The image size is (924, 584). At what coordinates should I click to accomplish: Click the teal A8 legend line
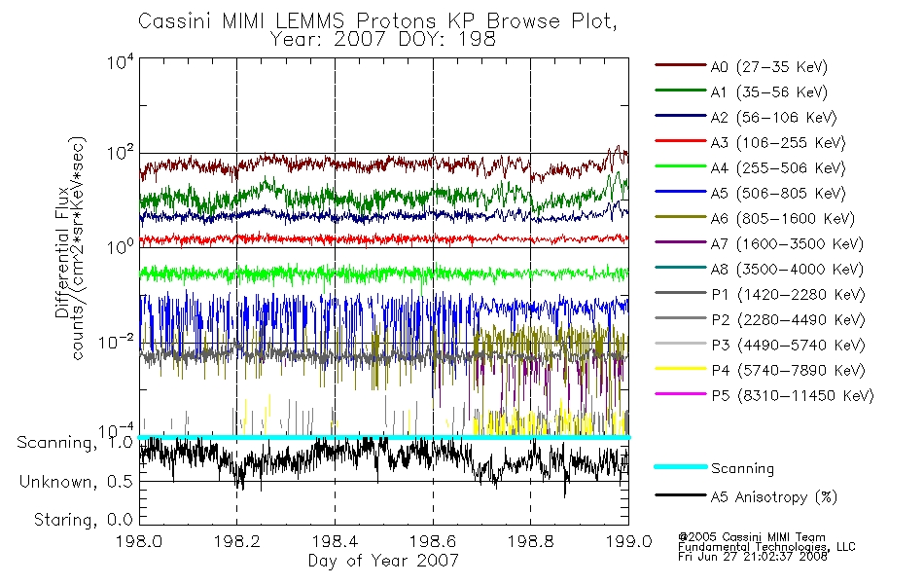tap(680, 268)
